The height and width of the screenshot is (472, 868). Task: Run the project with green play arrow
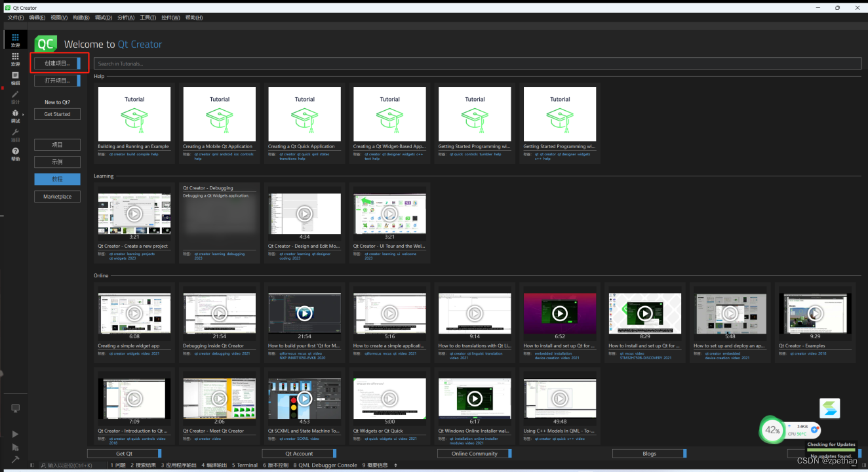[x=15, y=434]
